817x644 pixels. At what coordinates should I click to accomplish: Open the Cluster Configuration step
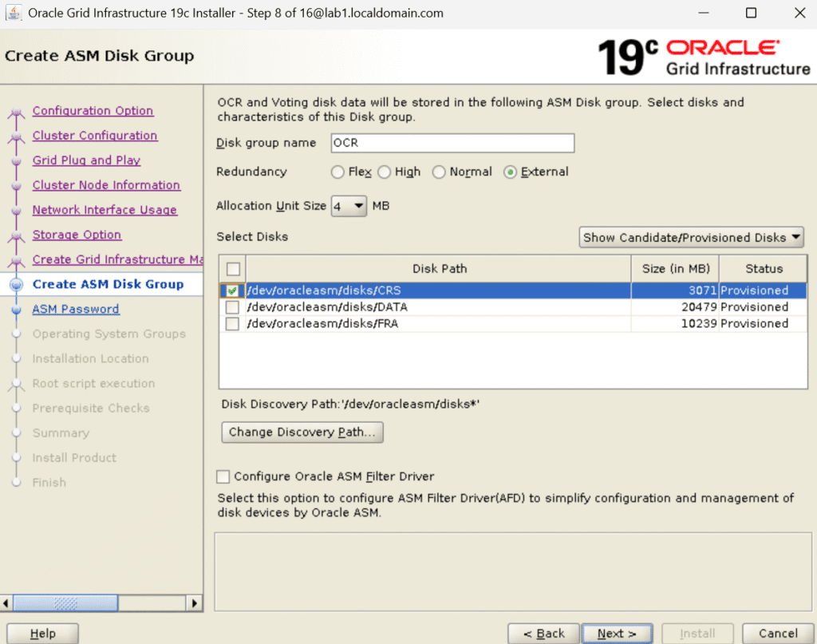95,136
